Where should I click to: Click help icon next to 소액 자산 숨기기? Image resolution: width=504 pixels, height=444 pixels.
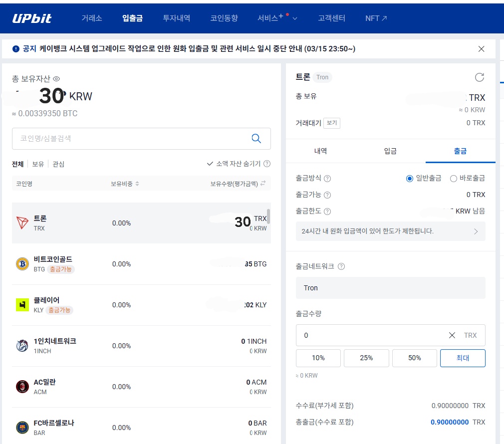pyautogui.click(x=267, y=164)
